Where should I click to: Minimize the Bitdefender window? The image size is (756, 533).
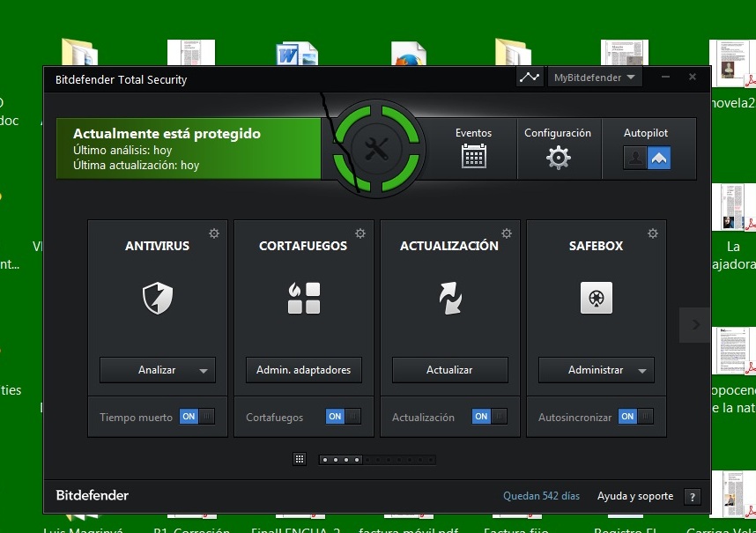click(x=665, y=77)
